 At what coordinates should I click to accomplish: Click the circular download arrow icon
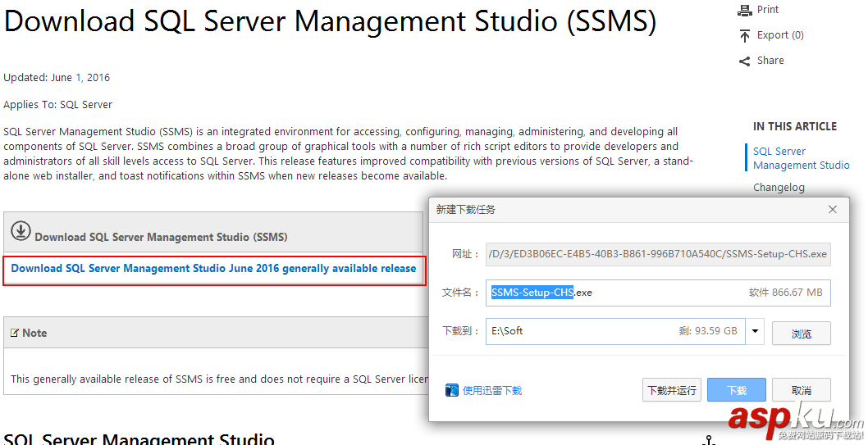pyautogui.click(x=21, y=231)
